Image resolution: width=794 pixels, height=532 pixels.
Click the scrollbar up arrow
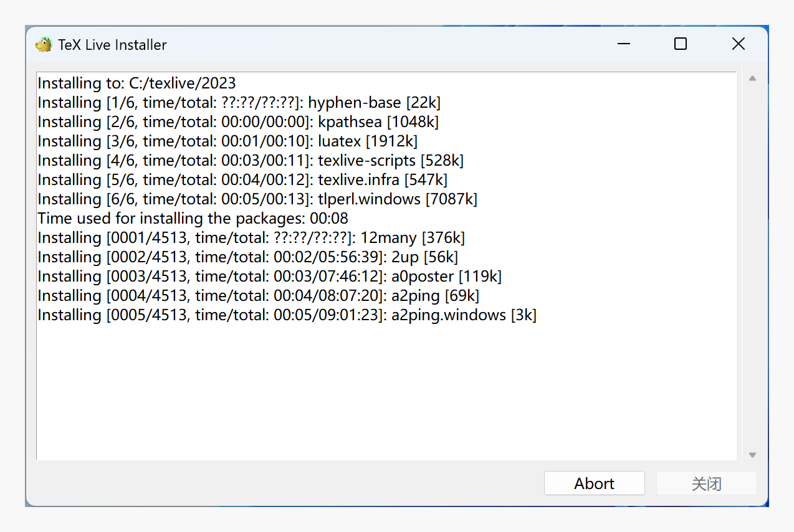[x=752, y=78]
